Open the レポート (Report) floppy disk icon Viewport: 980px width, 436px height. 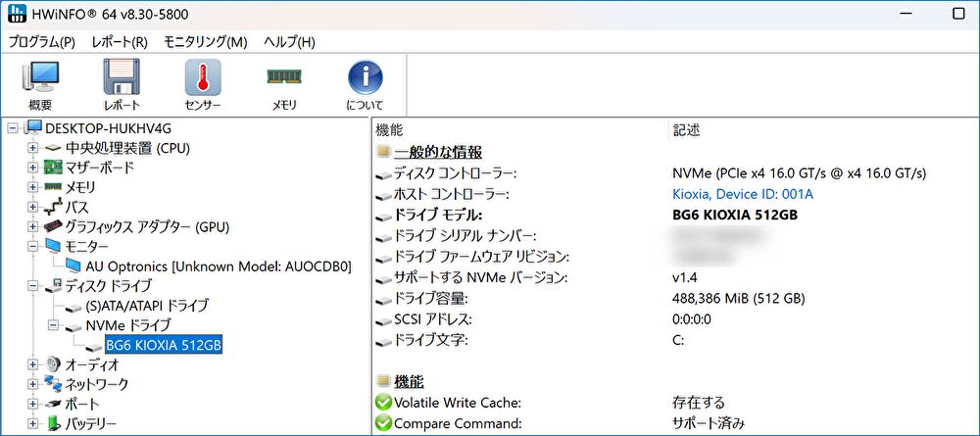122,84
